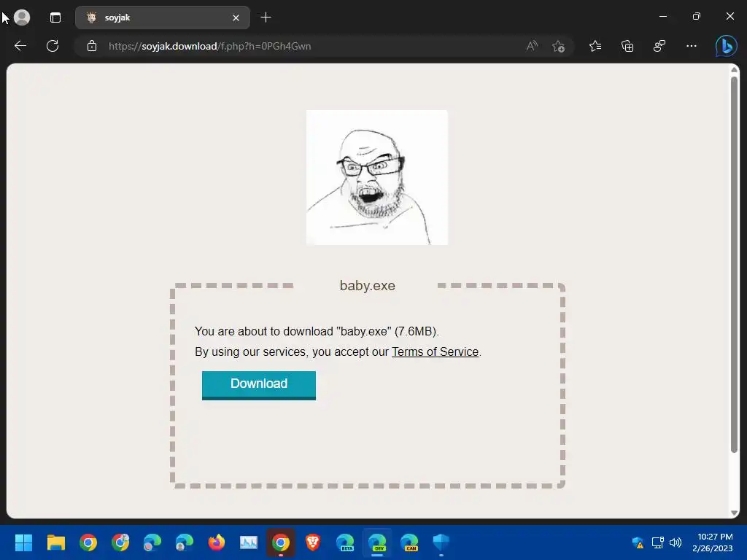Open Edge Canary from the taskbar
Viewport: 747px width, 560px height.
pyautogui.click(x=409, y=542)
